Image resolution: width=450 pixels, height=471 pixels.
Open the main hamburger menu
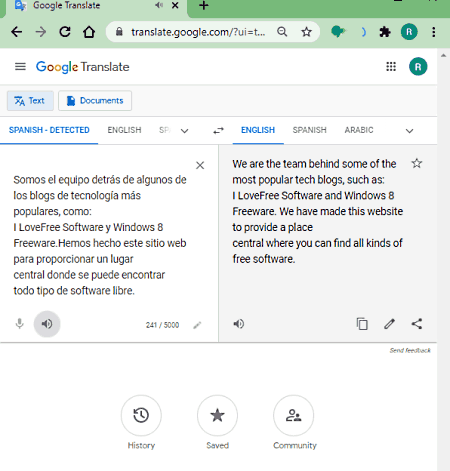tap(20, 67)
